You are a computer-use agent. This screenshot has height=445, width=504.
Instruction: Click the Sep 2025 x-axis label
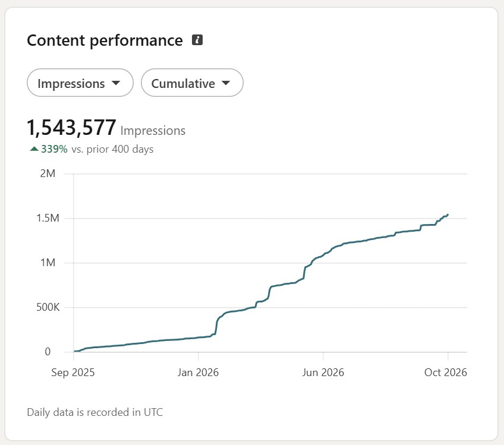pyautogui.click(x=73, y=373)
